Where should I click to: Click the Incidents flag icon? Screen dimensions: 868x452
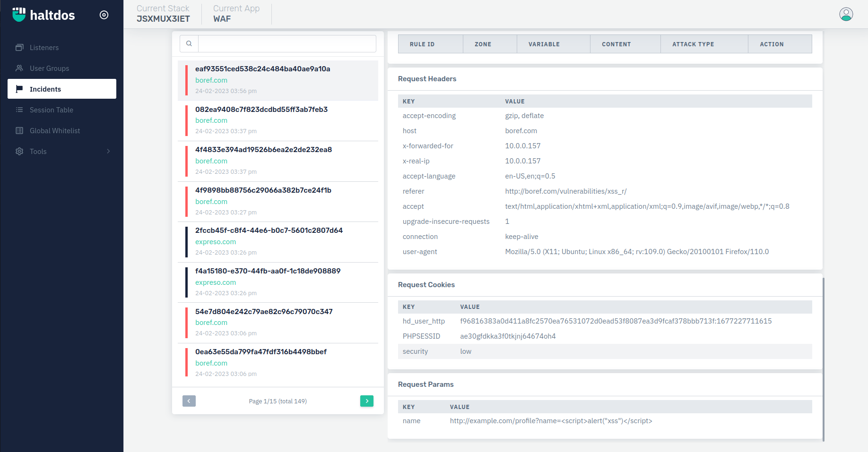point(19,89)
